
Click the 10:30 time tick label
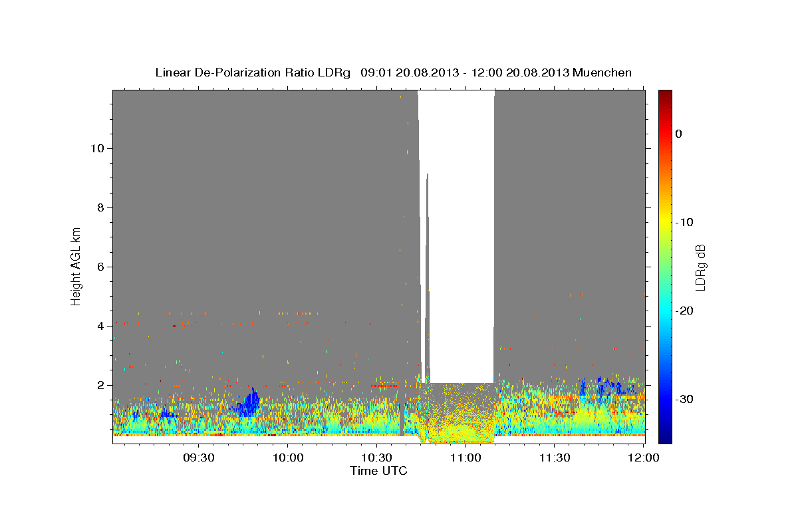(x=376, y=458)
